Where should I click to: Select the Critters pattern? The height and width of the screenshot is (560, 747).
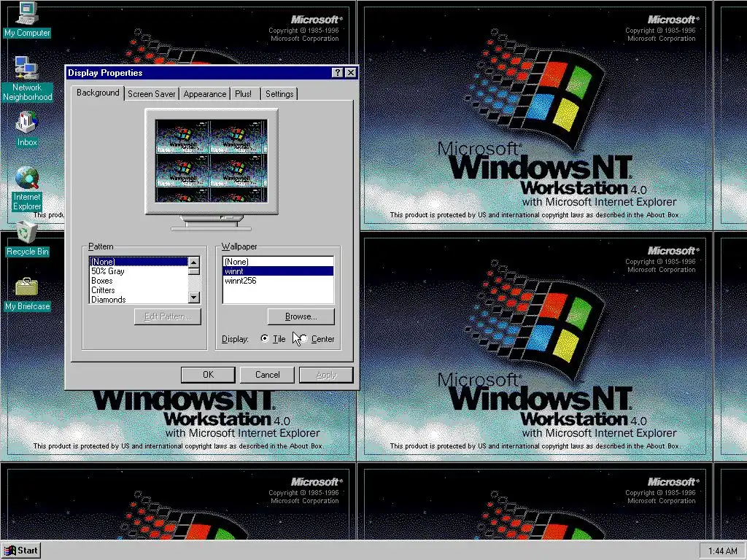click(139, 290)
